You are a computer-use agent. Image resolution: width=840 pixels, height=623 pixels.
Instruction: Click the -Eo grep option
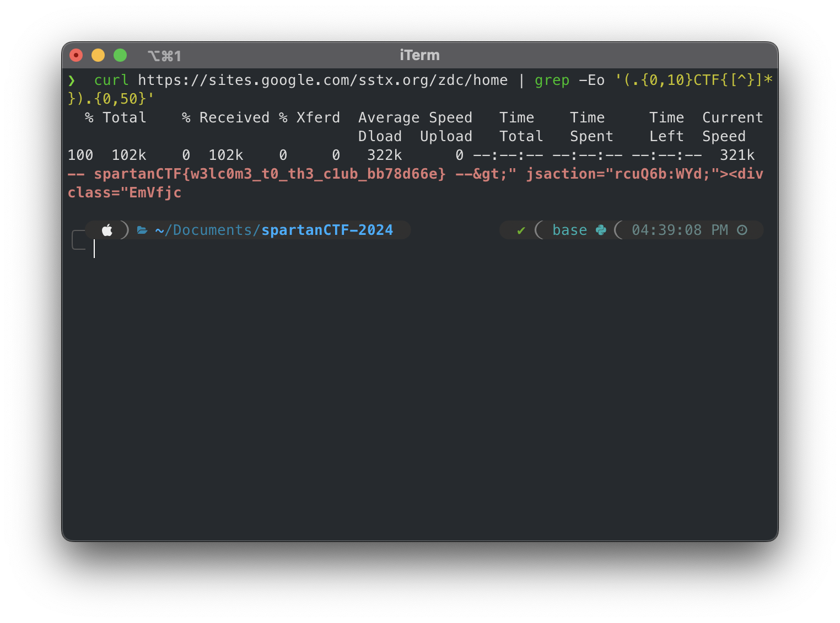[591, 80]
